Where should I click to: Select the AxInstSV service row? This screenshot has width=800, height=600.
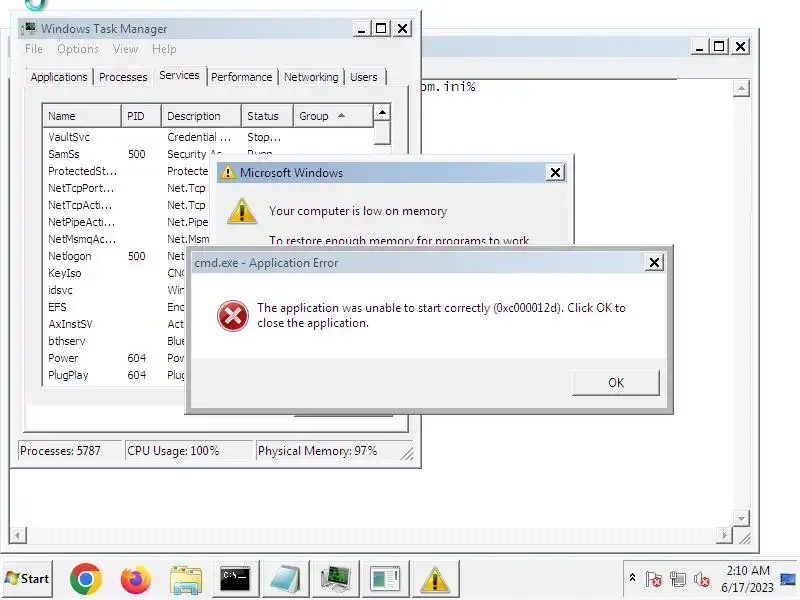point(115,324)
